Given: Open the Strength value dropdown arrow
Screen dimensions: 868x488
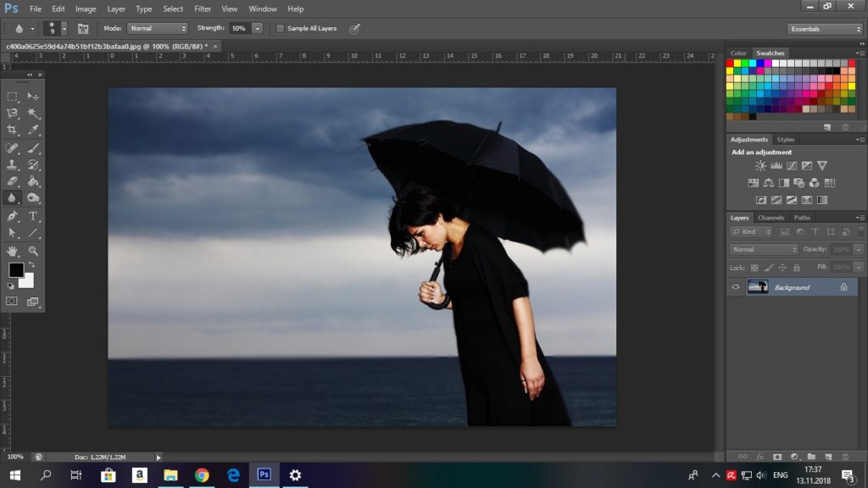Looking at the screenshot, I should pyautogui.click(x=258, y=28).
